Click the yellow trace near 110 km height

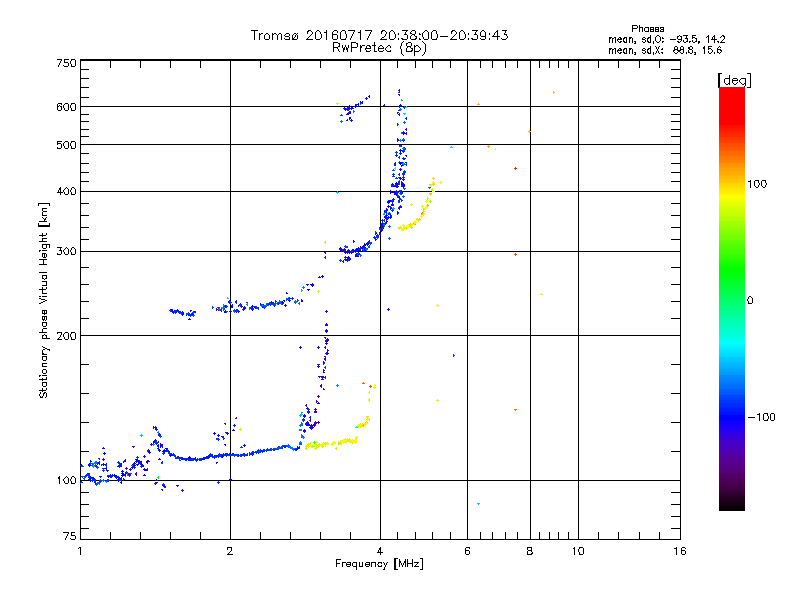click(332, 443)
